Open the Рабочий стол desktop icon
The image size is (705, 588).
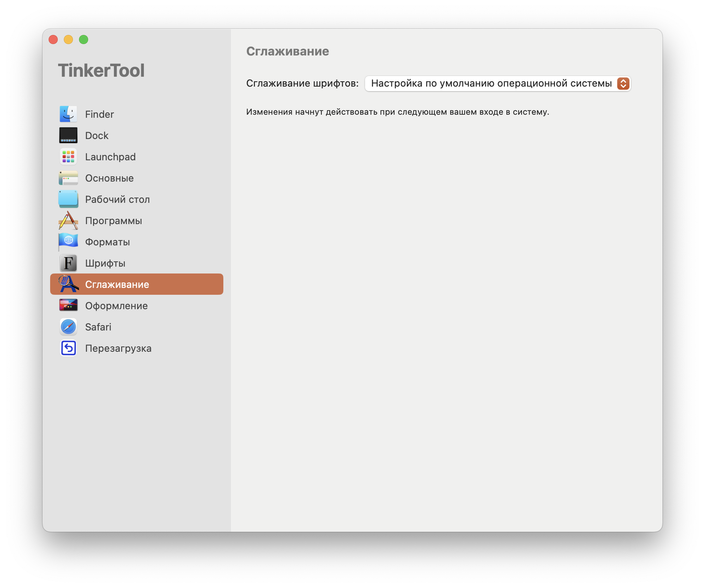tap(68, 199)
